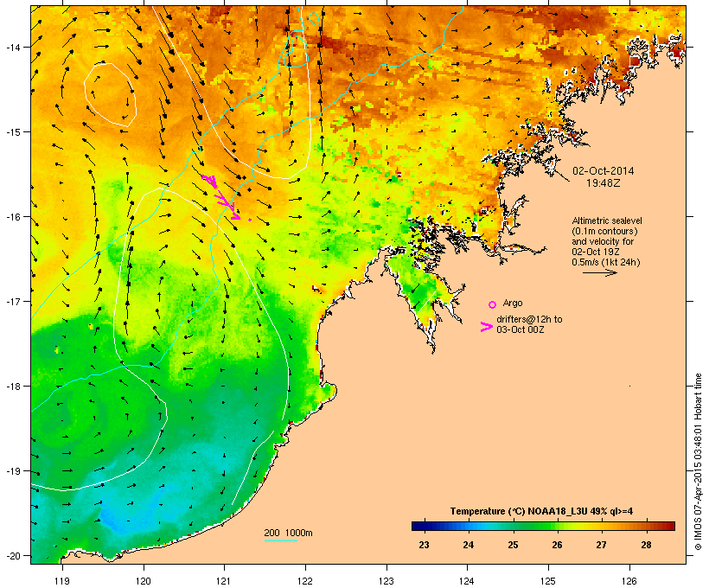Click the colorbar label 27

point(602,545)
